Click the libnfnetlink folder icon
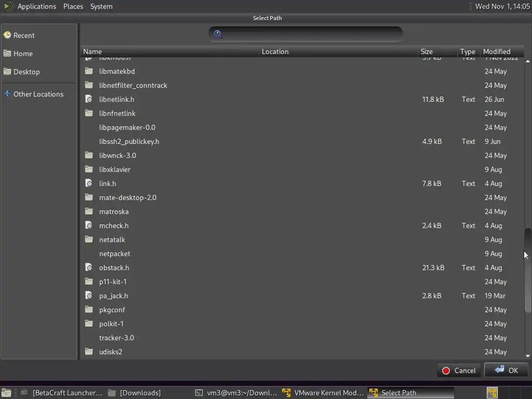The image size is (532, 399). 89,113
